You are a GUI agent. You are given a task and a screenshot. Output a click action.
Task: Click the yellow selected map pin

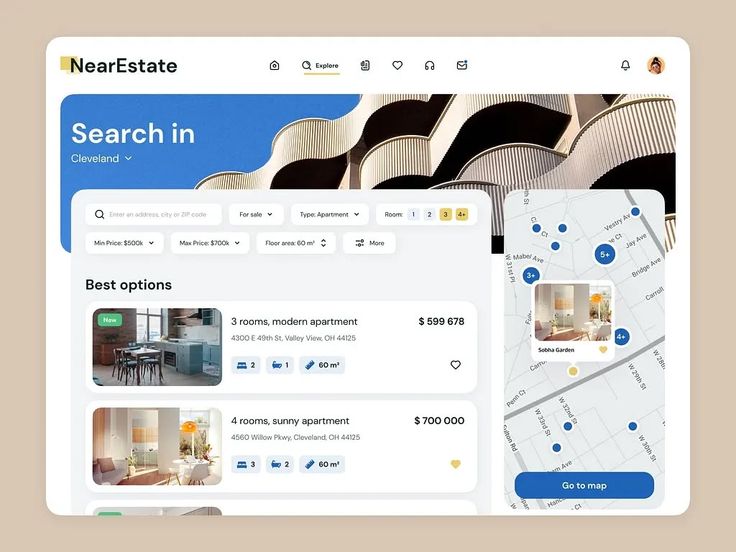pyautogui.click(x=573, y=371)
